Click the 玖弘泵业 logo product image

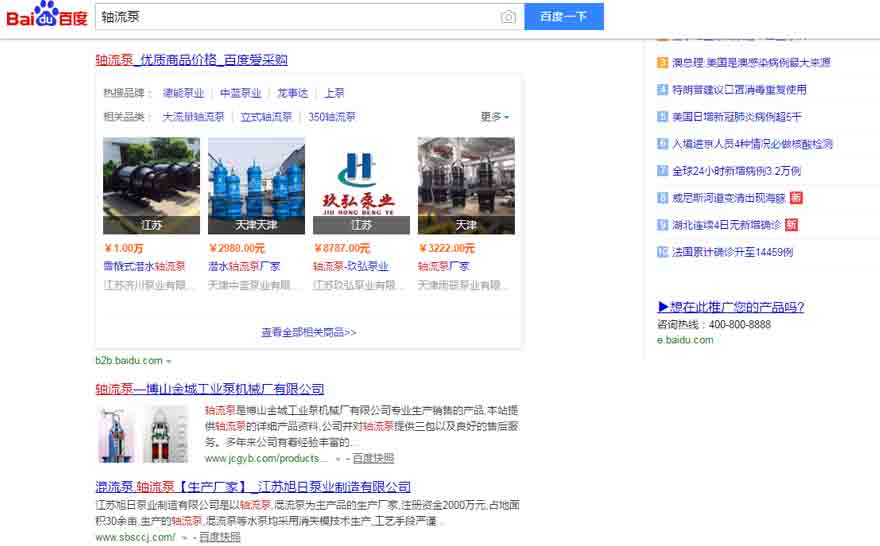pyautogui.click(x=361, y=185)
